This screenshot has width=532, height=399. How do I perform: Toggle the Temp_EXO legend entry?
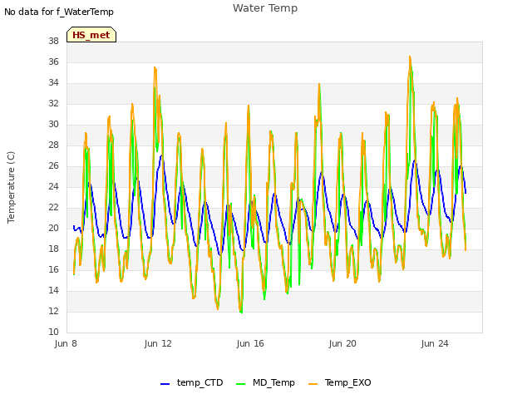pos(340,382)
